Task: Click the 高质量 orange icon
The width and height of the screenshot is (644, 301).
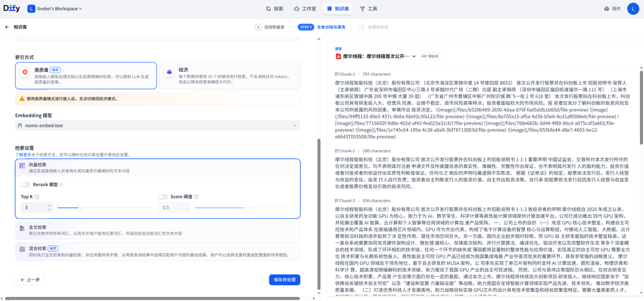Action: (25, 72)
